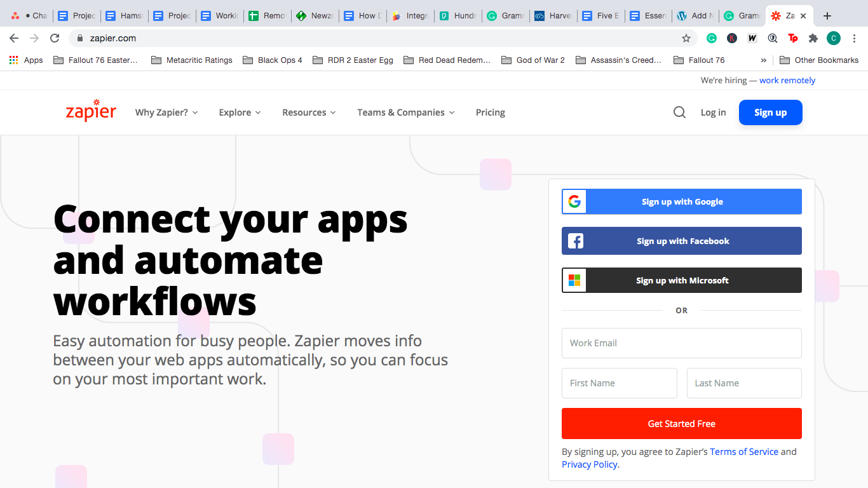Viewport: 868px width, 488px height.
Task: Focus the Work Email field
Action: tap(682, 343)
